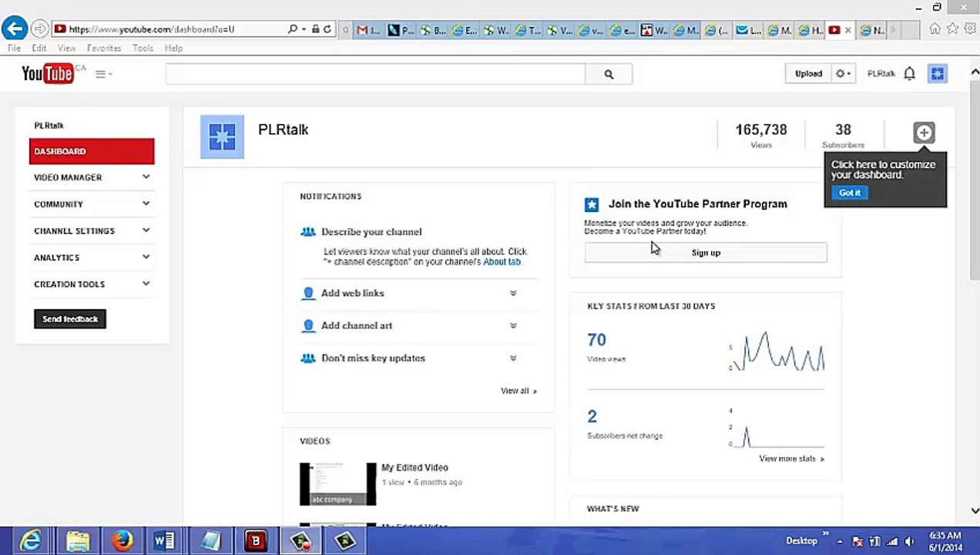Open the View menu
Image resolution: width=980 pixels, height=555 pixels.
[66, 48]
